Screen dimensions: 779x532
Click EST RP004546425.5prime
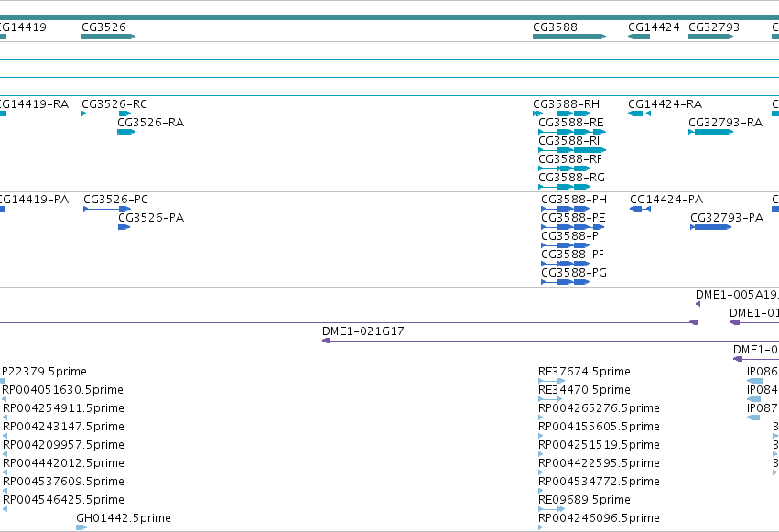5,510
